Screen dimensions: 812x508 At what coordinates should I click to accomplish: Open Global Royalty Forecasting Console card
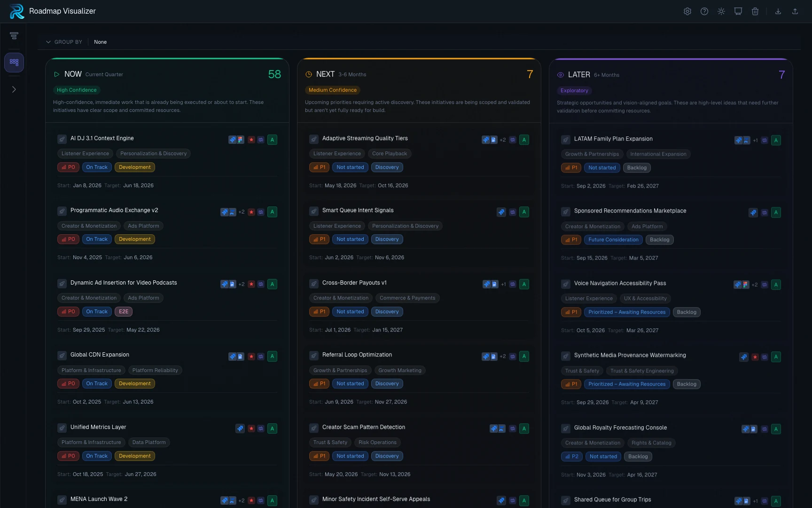[x=620, y=428]
